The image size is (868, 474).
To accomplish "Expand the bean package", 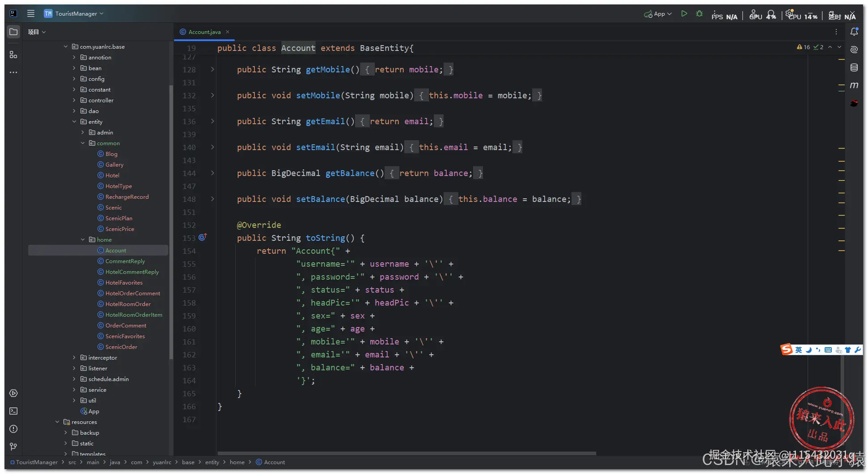I will coord(74,68).
